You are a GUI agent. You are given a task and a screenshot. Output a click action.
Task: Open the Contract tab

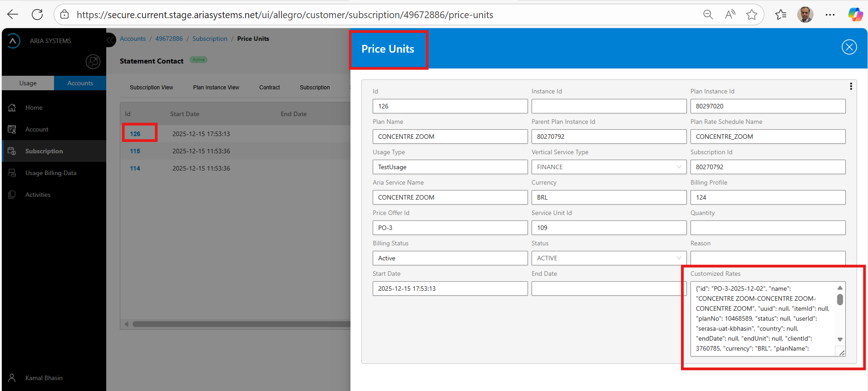point(270,88)
